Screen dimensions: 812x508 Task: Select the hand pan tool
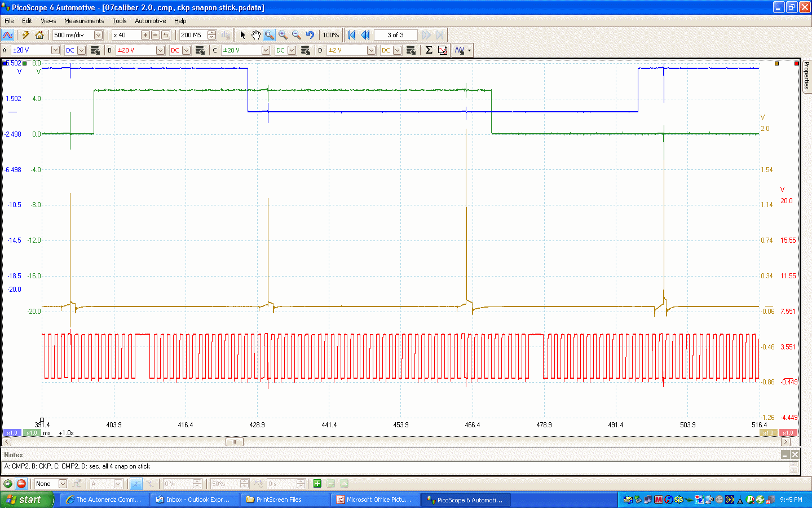coord(256,35)
